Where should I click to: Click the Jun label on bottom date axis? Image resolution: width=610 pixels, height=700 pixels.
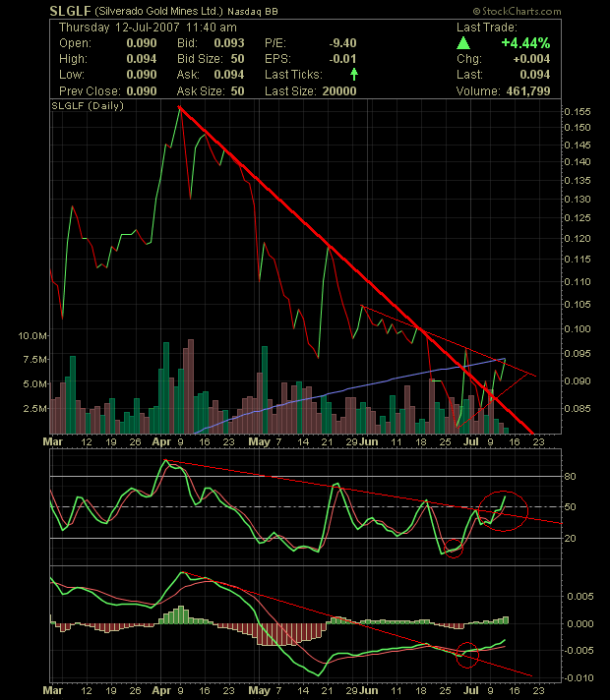[369, 690]
